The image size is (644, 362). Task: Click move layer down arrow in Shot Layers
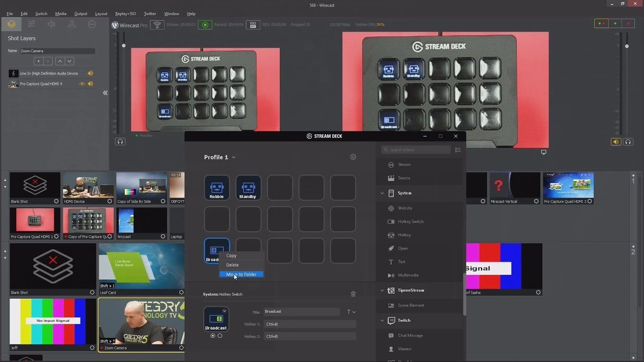[69, 61]
